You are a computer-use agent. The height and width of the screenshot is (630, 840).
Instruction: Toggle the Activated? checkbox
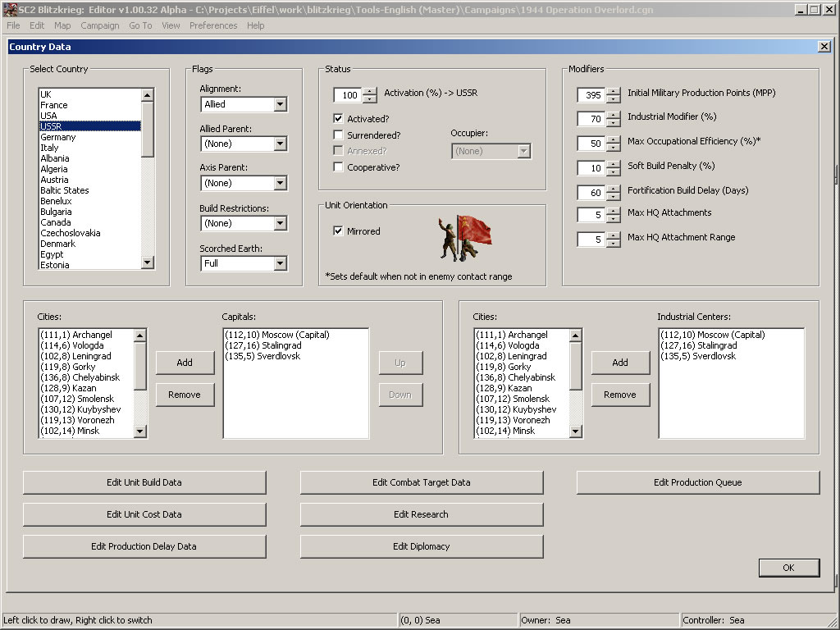[x=338, y=118]
